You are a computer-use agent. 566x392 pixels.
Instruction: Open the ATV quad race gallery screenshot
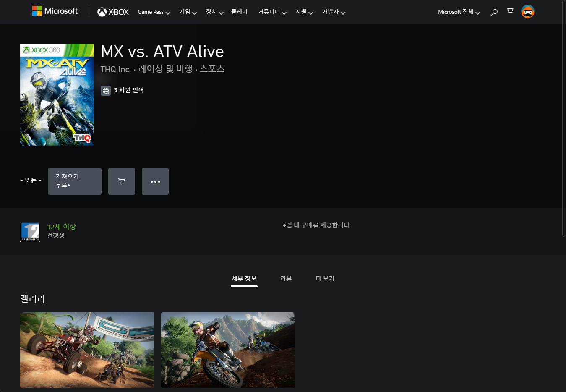pos(87,350)
